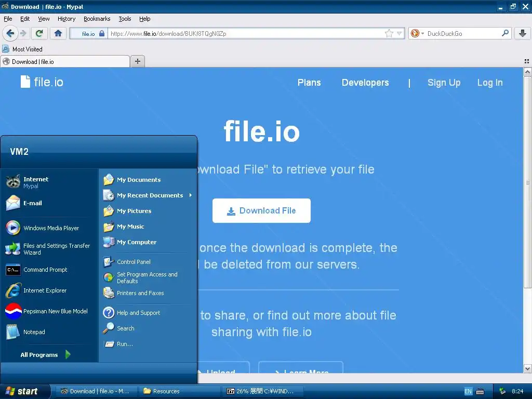Open the History menu

pyautogui.click(x=66, y=19)
